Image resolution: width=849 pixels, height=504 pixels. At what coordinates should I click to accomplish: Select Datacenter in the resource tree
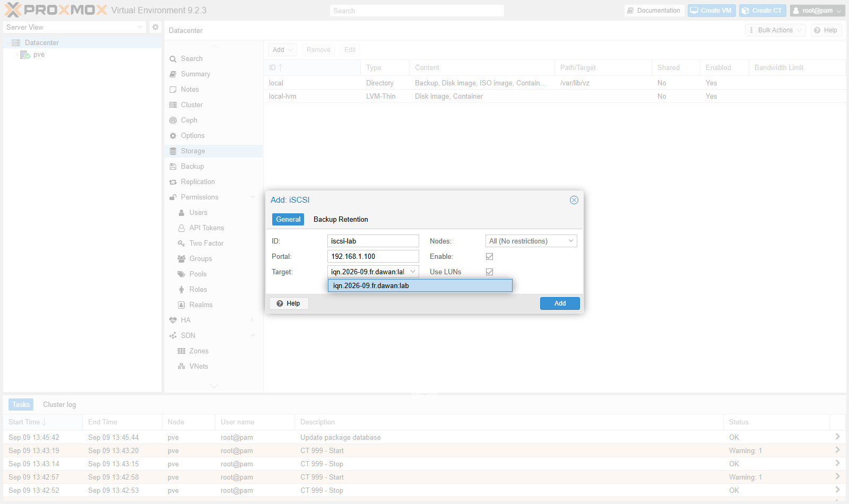click(42, 42)
